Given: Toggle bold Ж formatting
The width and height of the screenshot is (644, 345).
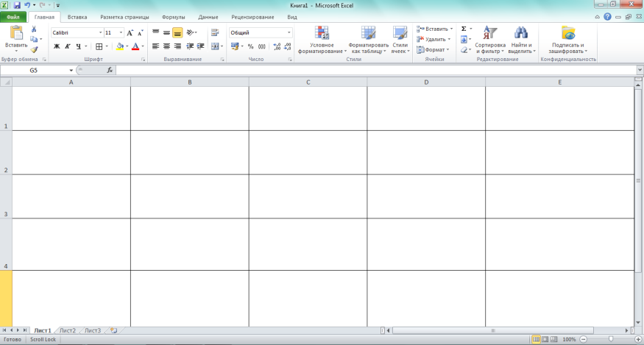Looking at the screenshot, I should coord(57,46).
